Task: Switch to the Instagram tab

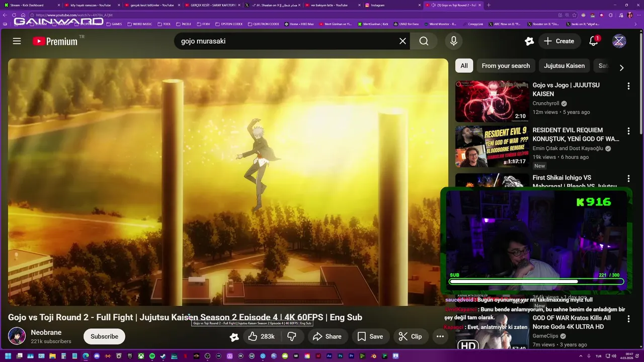Action: coord(391,5)
